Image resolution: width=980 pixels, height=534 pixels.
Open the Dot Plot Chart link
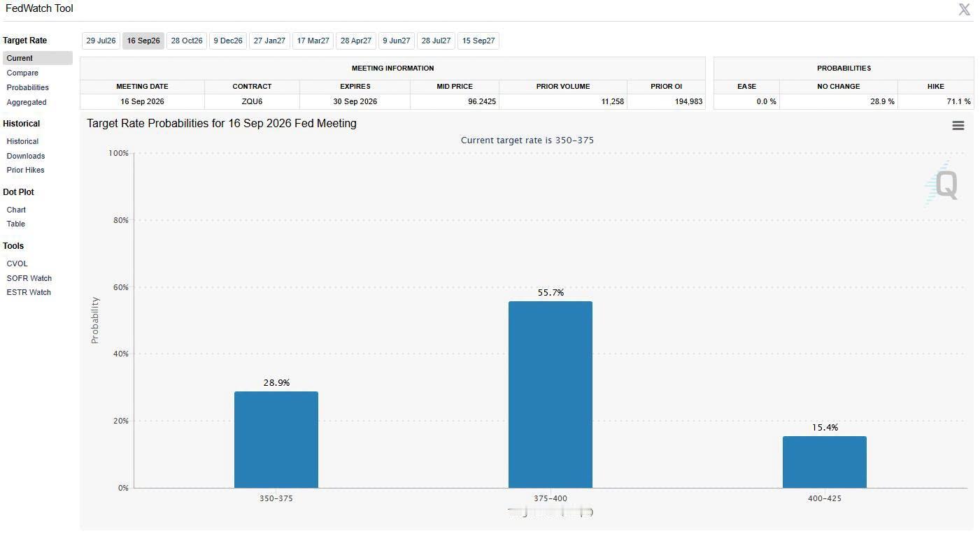click(x=16, y=210)
